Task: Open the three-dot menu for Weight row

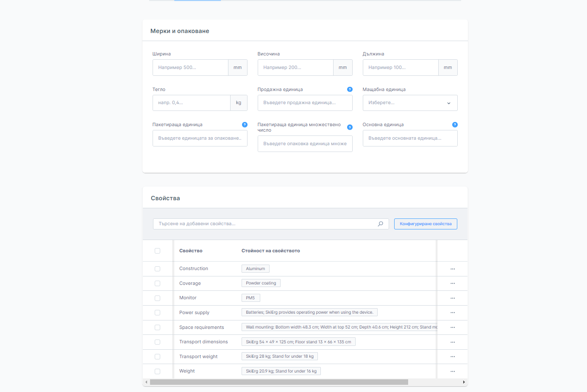Action: click(453, 371)
